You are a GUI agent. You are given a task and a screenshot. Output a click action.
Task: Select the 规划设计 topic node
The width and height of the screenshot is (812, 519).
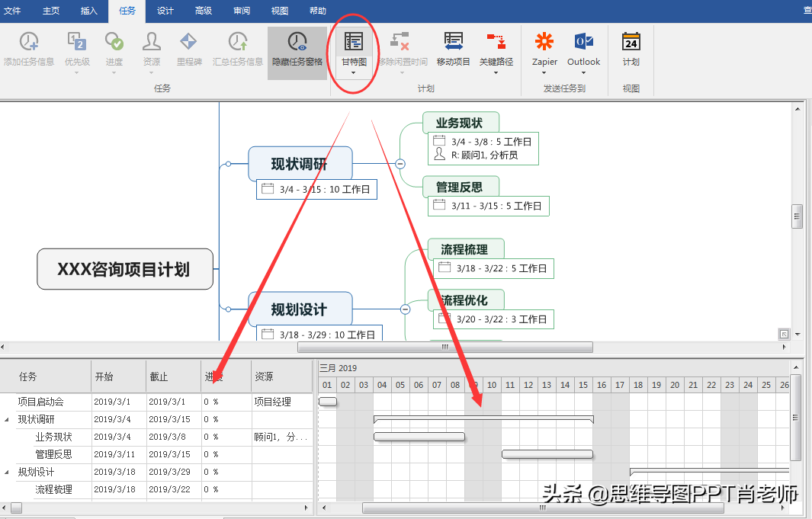pyautogui.click(x=300, y=309)
